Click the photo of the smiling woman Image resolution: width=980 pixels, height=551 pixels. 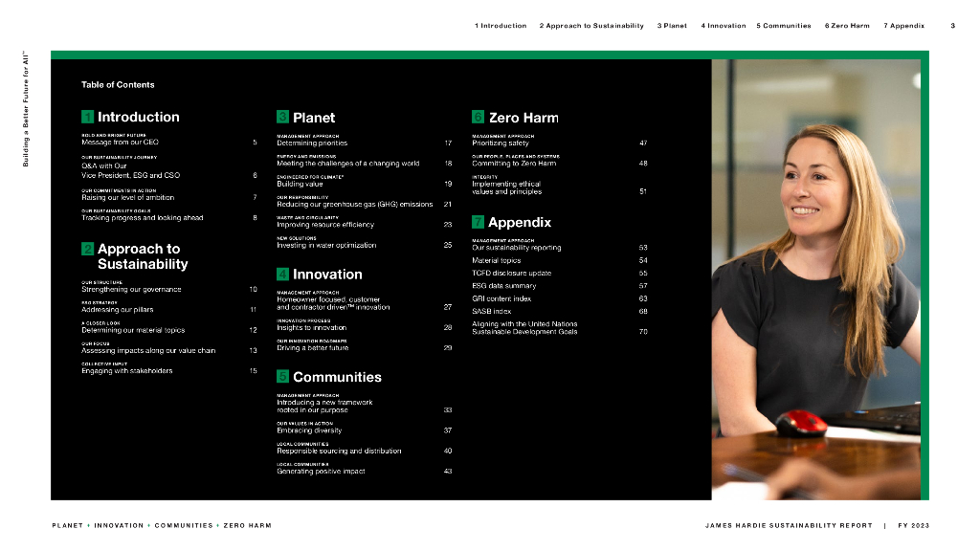pos(815,279)
